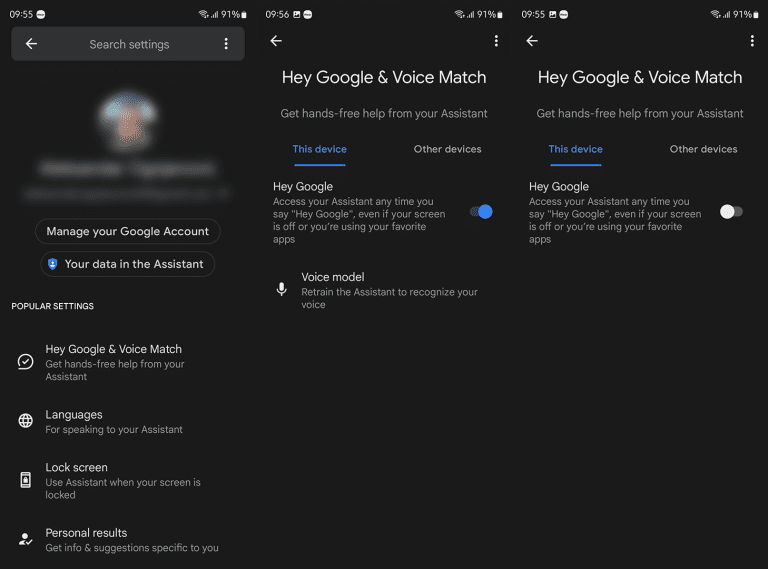Select Other devices tab on the Voice model screen

tap(447, 149)
